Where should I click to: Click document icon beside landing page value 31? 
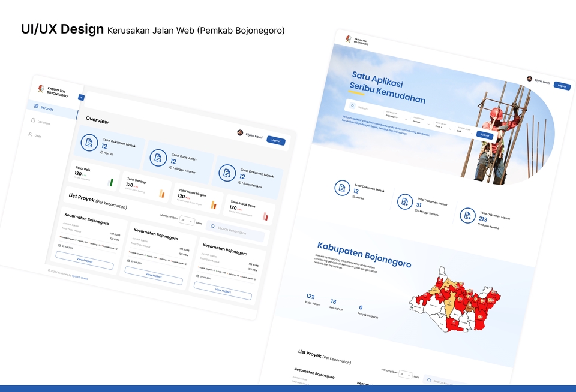tap(405, 201)
